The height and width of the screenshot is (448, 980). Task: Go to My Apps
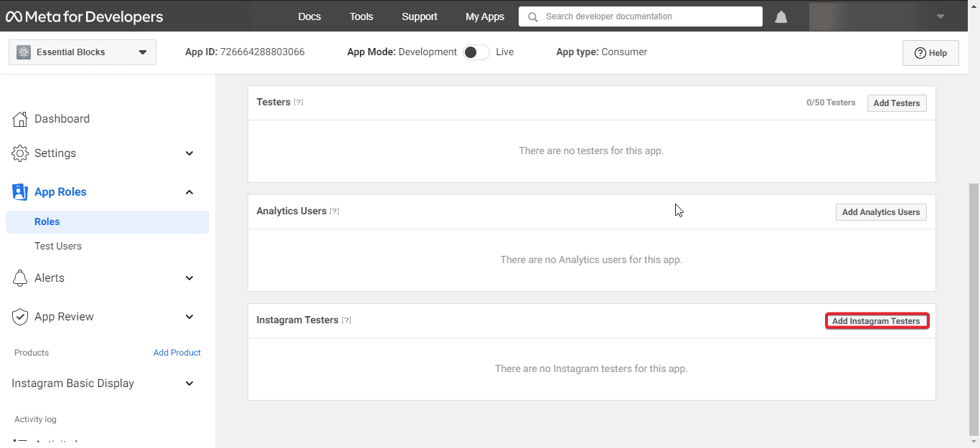(485, 16)
